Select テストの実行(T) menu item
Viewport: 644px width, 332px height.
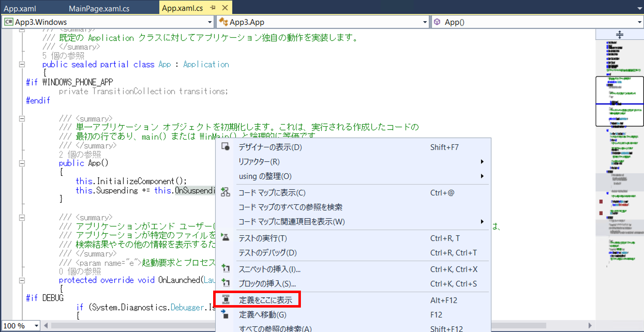coord(353,238)
